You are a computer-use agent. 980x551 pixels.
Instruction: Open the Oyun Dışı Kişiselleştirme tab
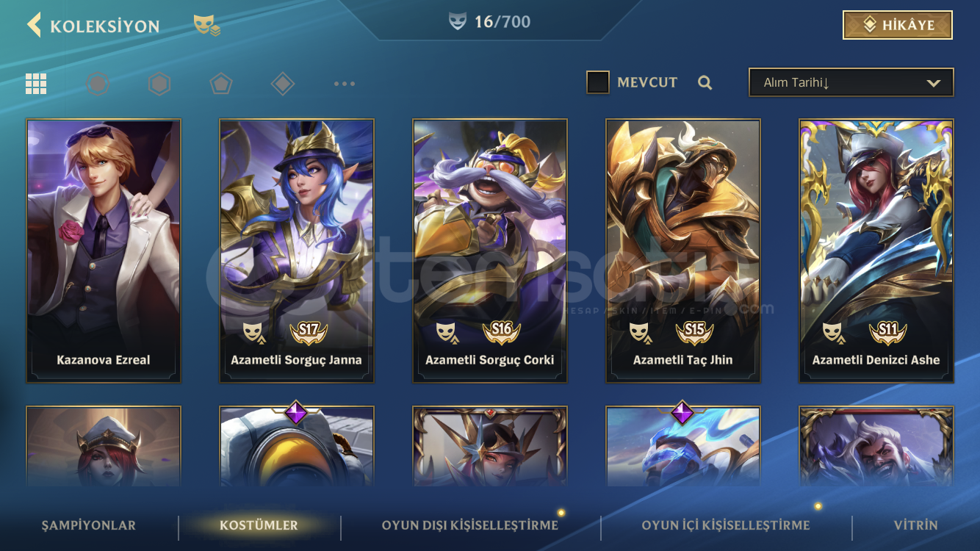click(470, 525)
